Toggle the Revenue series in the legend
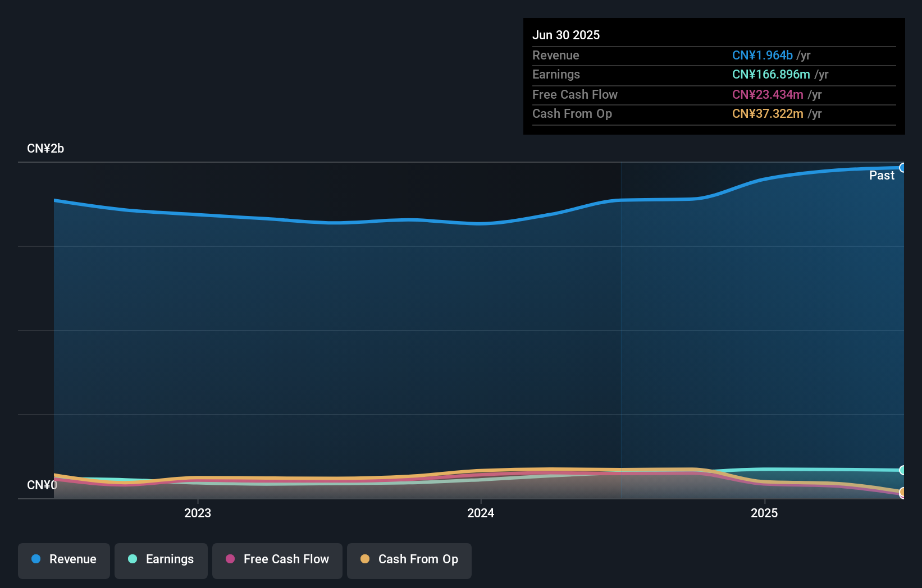Screen dimensions: 922x588 click(64, 561)
